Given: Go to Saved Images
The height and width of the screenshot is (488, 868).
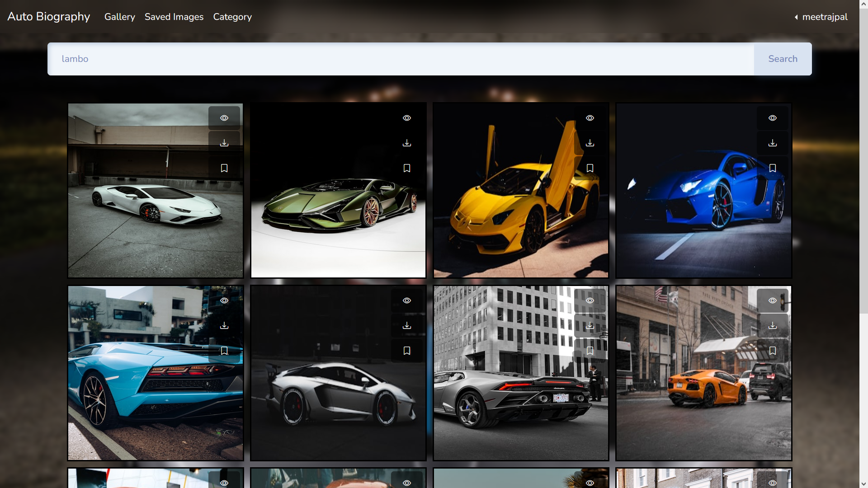Looking at the screenshot, I should [174, 17].
